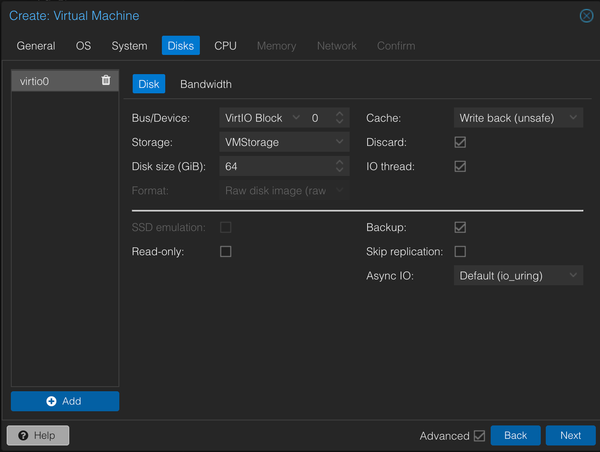600x452 pixels.
Task: Proceed to the next step
Action: (x=570, y=436)
